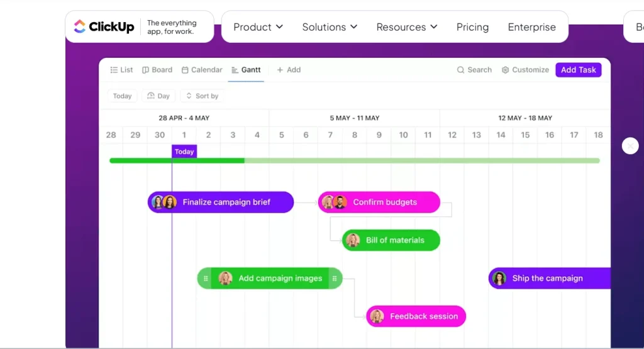Click first avatar on Finalize campaign brief

pyautogui.click(x=158, y=202)
